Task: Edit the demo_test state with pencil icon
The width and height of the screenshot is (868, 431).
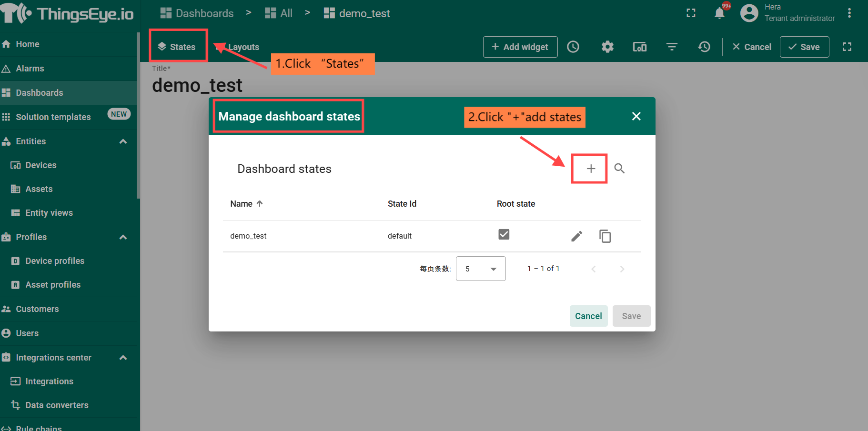Action: [576, 236]
